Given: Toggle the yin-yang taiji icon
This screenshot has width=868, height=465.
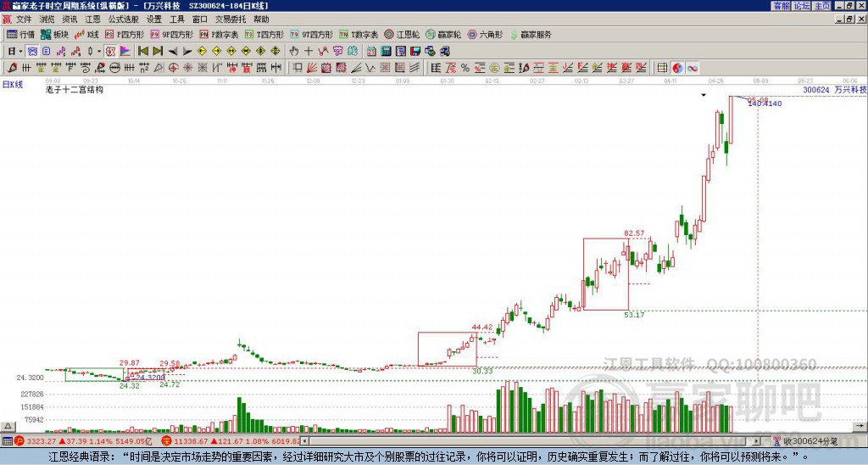Looking at the screenshot, I should [677, 68].
